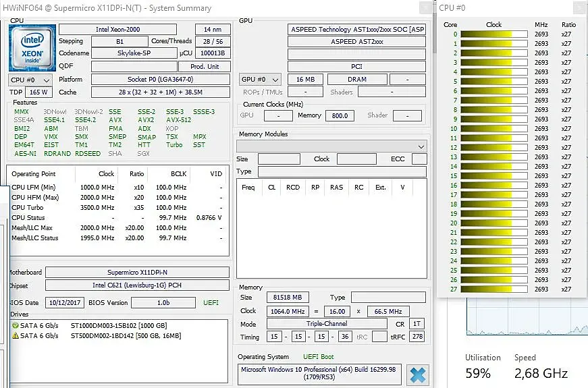
Task: Click the 278 tRFC field
Action: (x=417, y=337)
